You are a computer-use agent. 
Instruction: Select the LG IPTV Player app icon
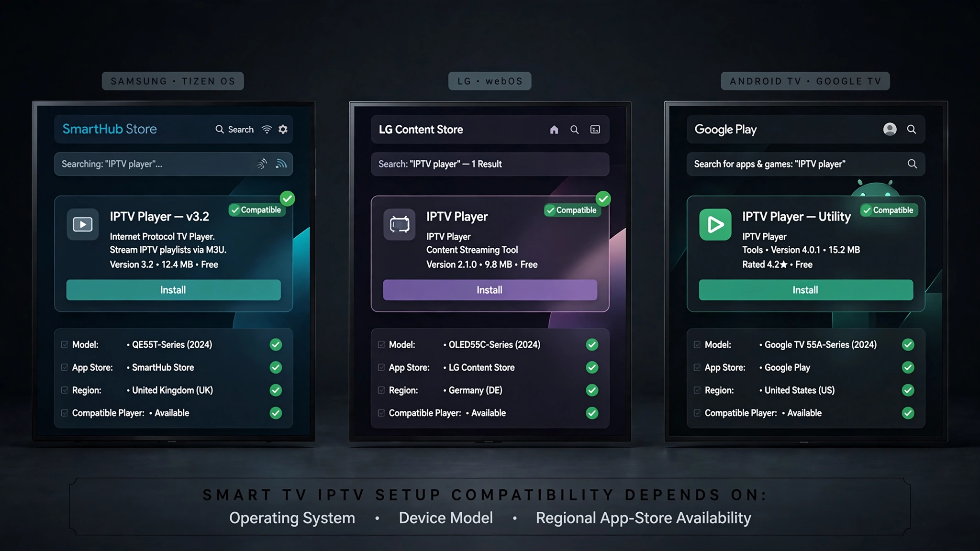tap(400, 224)
